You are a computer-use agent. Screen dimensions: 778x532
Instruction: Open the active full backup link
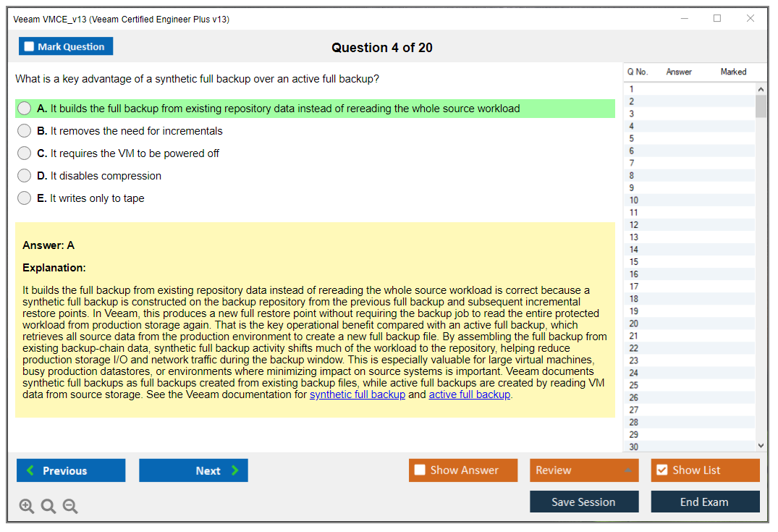pyautogui.click(x=470, y=394)
